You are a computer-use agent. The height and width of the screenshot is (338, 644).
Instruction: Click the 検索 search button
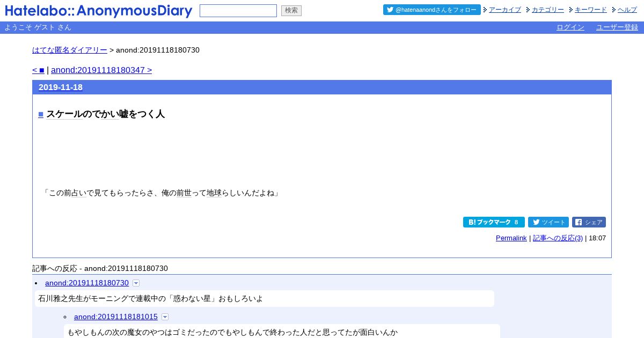click(291, 11)
